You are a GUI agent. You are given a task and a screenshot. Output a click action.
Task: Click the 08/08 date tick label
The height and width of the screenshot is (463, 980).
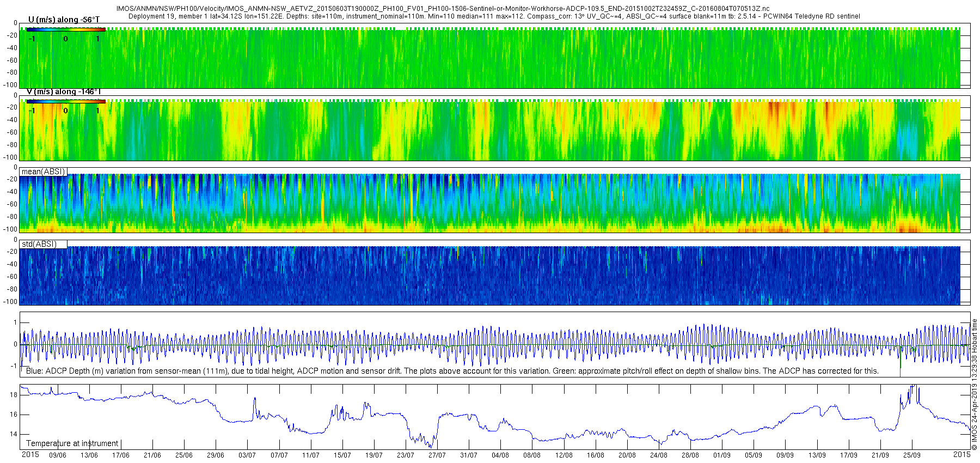tap(532, 455)
